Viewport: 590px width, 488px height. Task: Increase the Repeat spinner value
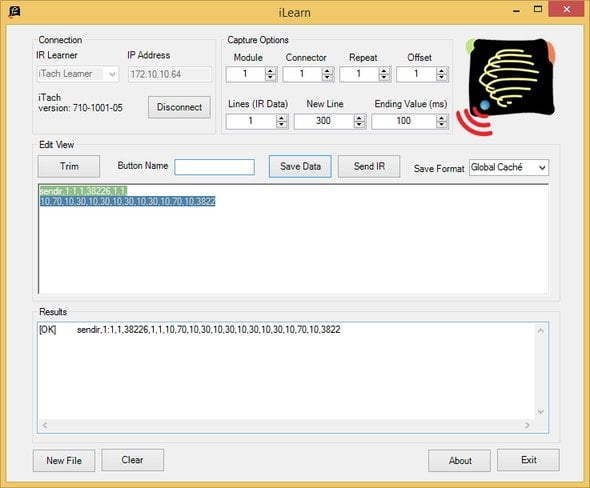384,71
